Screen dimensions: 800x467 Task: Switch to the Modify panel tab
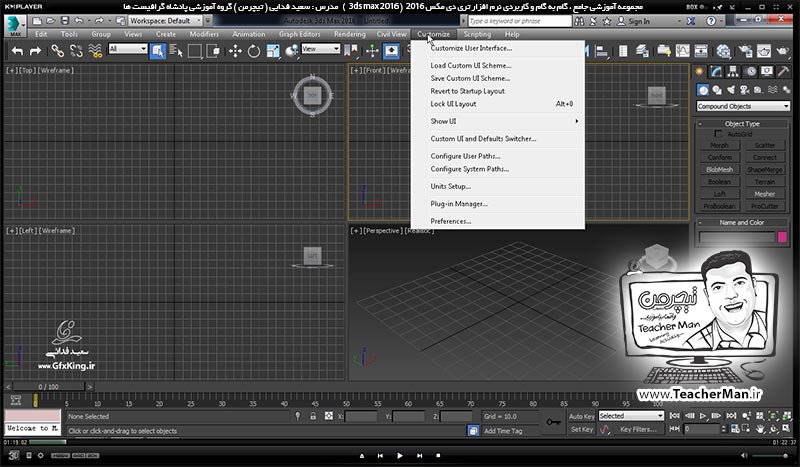716,71
